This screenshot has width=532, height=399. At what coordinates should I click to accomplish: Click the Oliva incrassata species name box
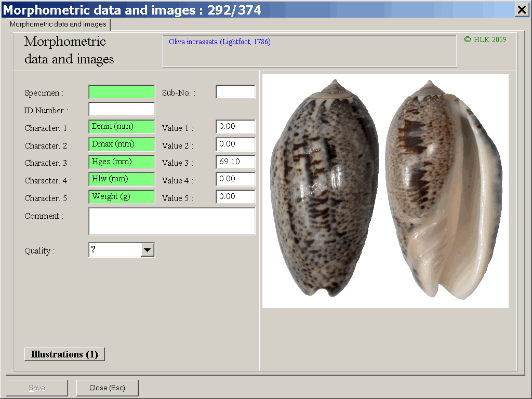click(310, 51)
